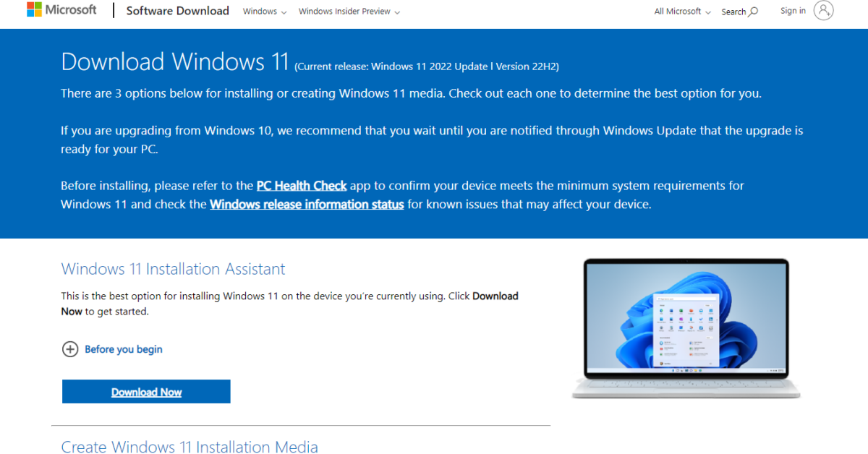The height and width of the screenshot is (454, 868).
Task: Open the PC Health Check link
Action: (301, 185)
